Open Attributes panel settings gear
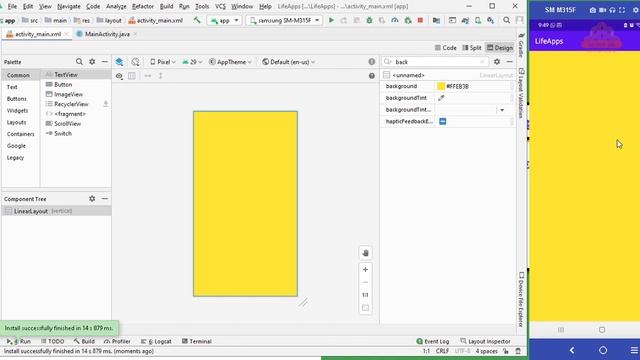 [497, 62]
